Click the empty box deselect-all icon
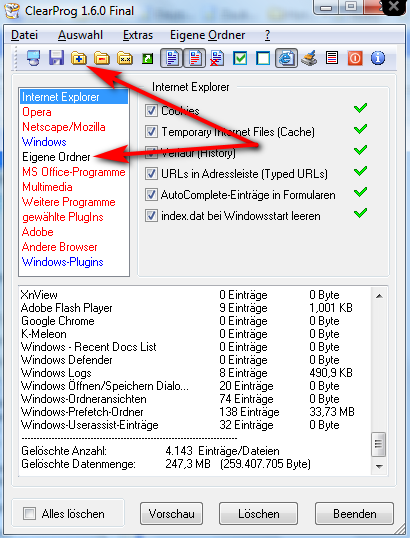Image resolution: width=410 pixels, height=538 pixels. (x=263, y=58)
